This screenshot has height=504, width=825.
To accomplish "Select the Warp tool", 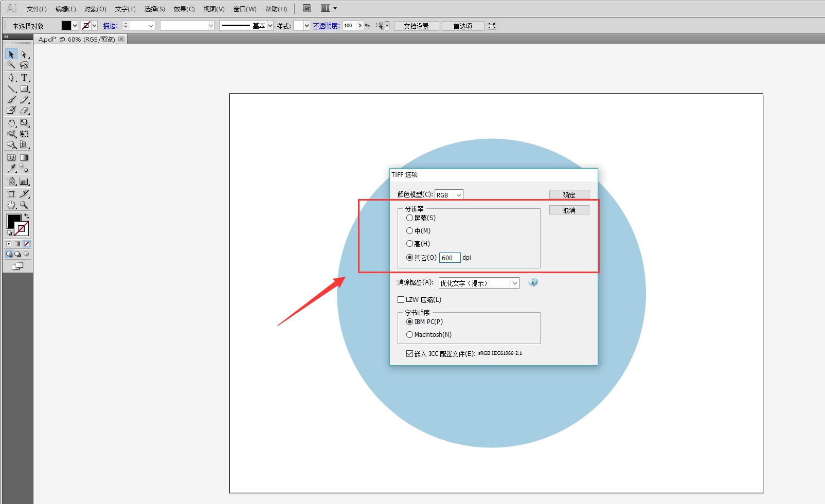I will [x=11, y=134].
